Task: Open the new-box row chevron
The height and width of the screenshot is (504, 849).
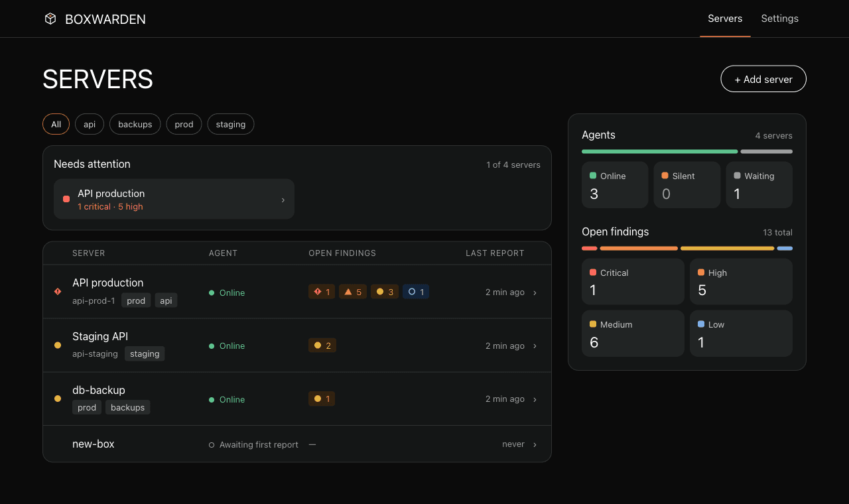Action: pos(535,444)
